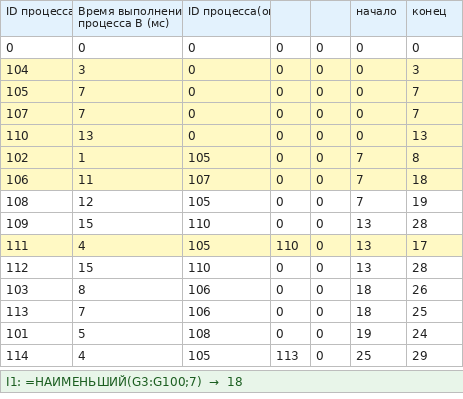Select start value 18 in row 113

pos(378,312)
